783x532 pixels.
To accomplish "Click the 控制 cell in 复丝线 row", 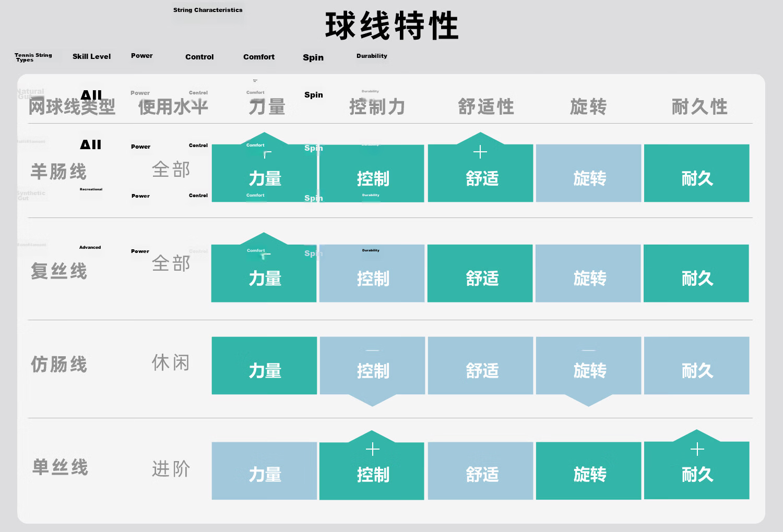I will point(372,273).
